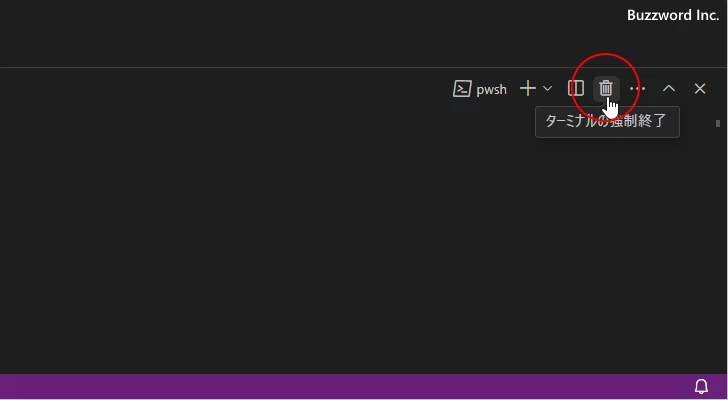Click the ターミナルの強制終了 tooltip

pos(607,122)
